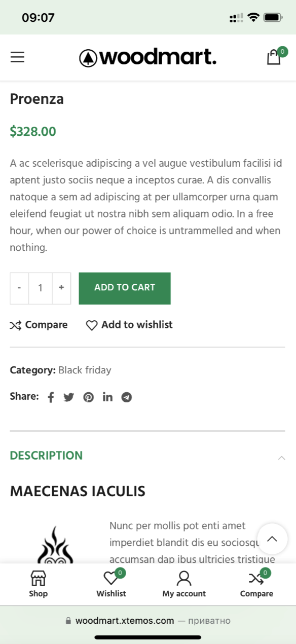Share product on Facebook
This screenshot has width=296, height=644.
click(51, 397)
